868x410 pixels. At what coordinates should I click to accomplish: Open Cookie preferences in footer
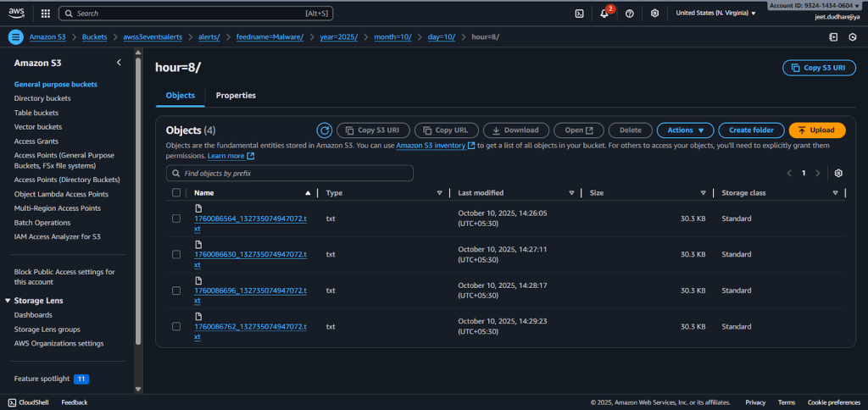(x=834, y=402)
